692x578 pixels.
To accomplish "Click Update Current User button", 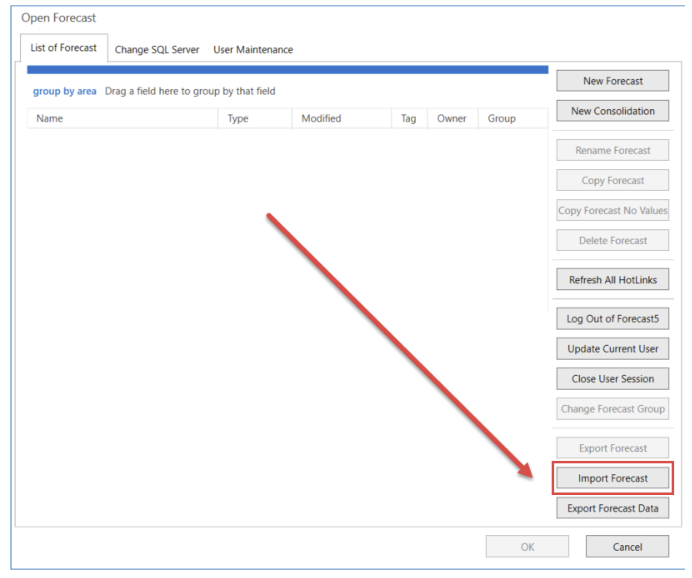I will click(612, 349).
